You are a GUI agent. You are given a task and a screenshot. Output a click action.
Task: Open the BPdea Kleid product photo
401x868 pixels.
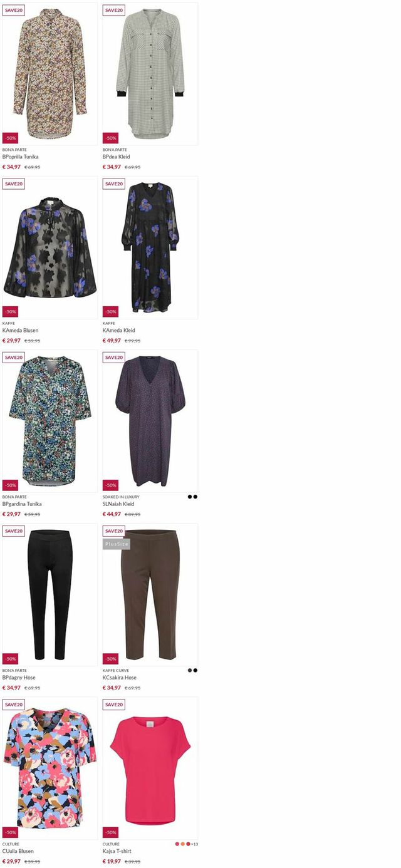(x=150, y=74)
